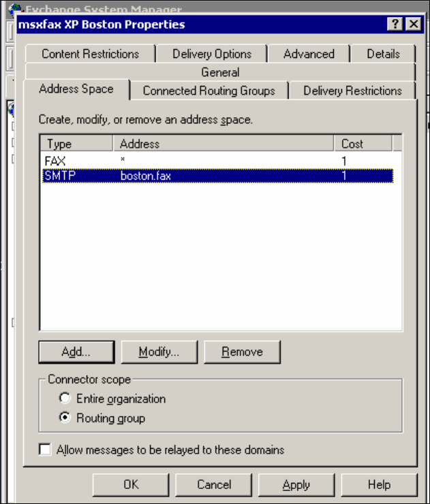This screenshot has width=430, height=504.
Task: Select the FAX address space row
Action: pos(218,160)
